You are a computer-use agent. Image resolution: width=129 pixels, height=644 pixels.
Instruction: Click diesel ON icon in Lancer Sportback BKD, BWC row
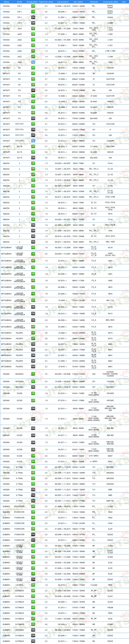[33, 320]
